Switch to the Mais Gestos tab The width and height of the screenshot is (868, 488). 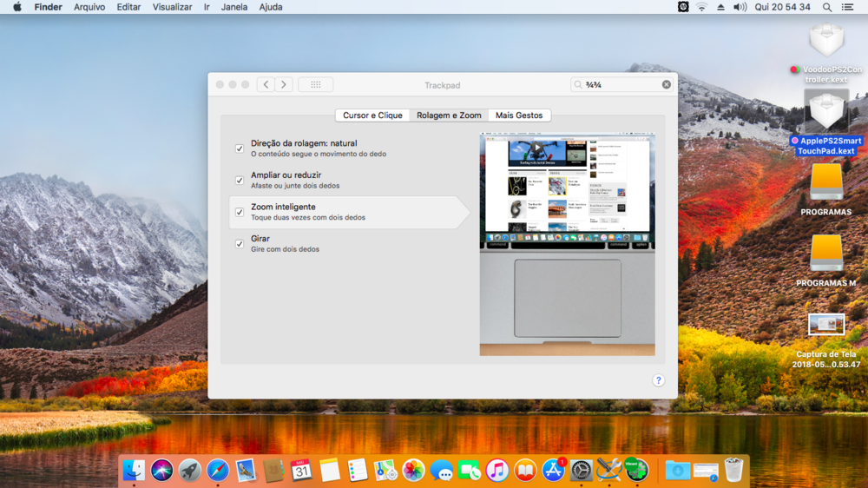click(518, 115)
